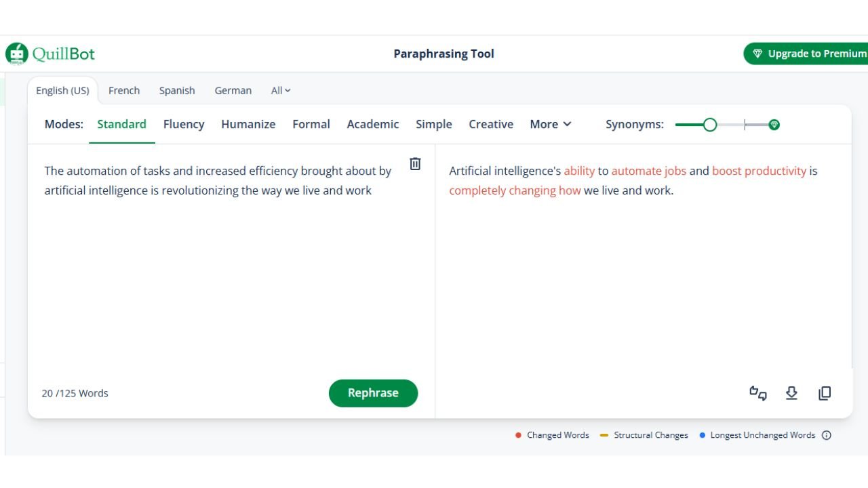Click inside the input text area
This screenshot has height=488, width=868.
click(x=231, y=271)
